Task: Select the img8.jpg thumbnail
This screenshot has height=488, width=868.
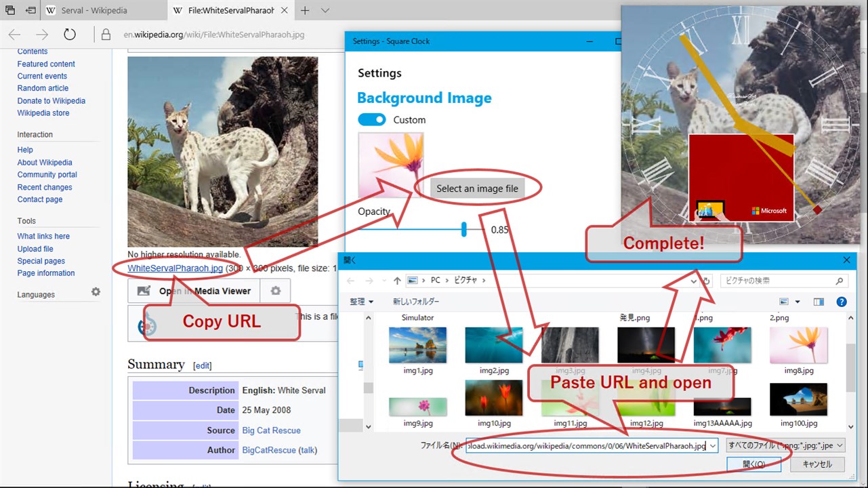Action: point(798,350)
